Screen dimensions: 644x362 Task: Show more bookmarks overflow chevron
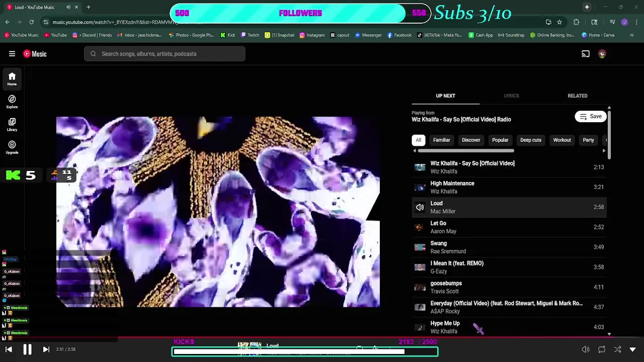(x=632, y=35)
